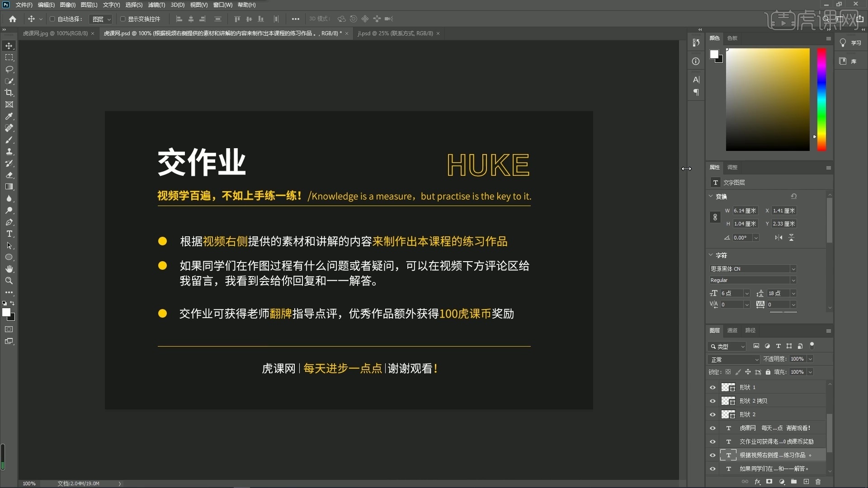The width and height of the screenshot is (868, 488).
Task: Select the Eraser tool
Action: pos(9,175)
